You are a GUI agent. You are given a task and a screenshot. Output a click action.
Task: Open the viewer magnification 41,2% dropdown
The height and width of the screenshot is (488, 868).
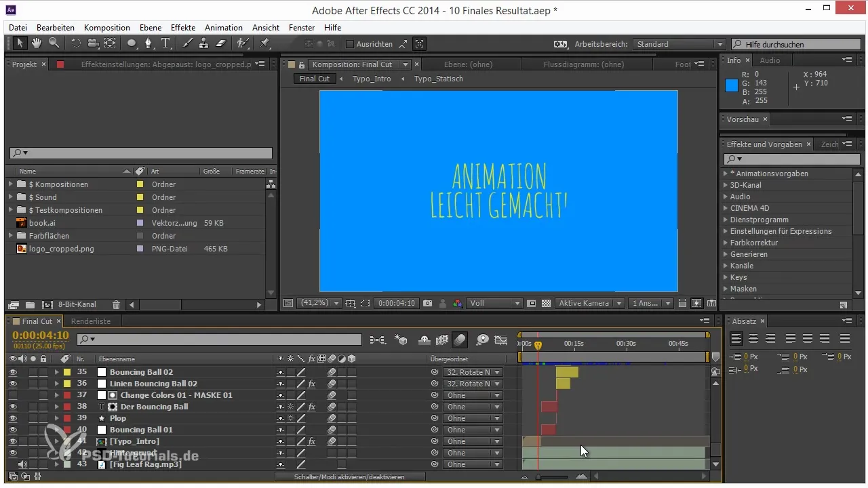point(319,303)
